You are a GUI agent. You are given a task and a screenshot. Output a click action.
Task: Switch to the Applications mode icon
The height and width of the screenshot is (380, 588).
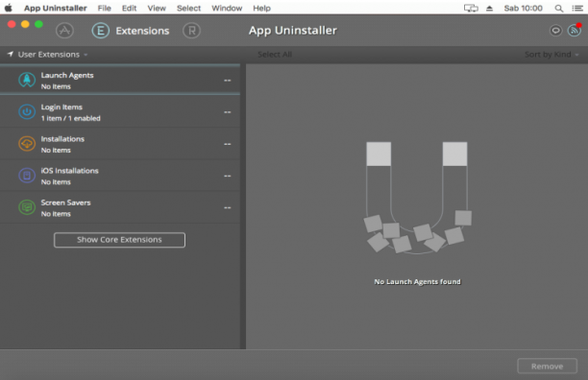point(64,31)
